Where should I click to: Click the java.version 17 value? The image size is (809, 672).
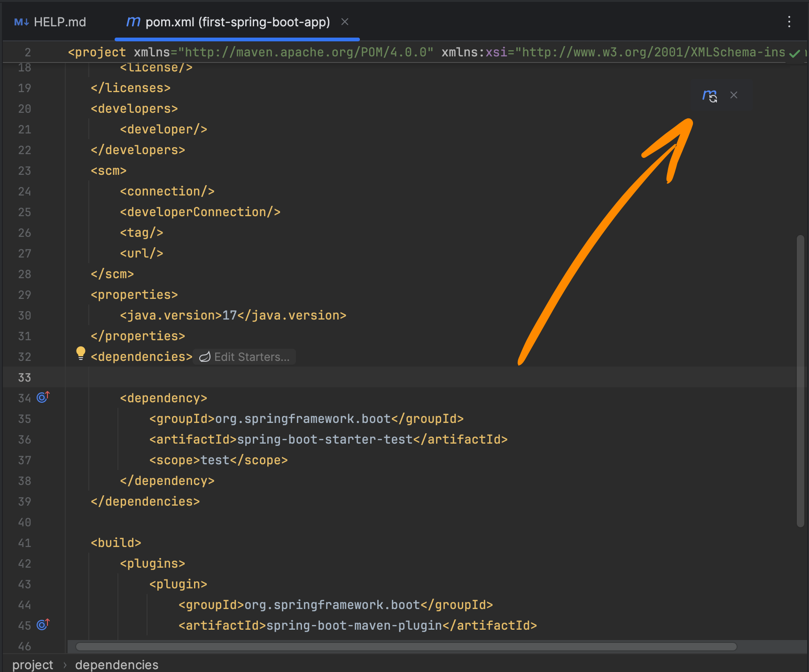click(x=229, y=315)
